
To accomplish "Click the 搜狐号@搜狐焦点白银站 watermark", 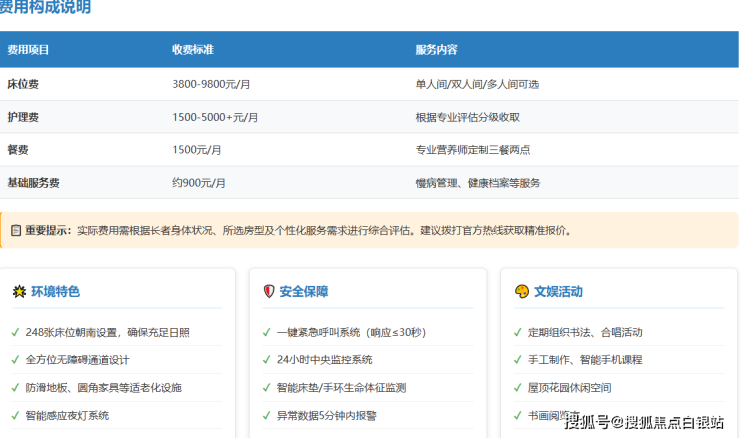I will tap(644, 422).
